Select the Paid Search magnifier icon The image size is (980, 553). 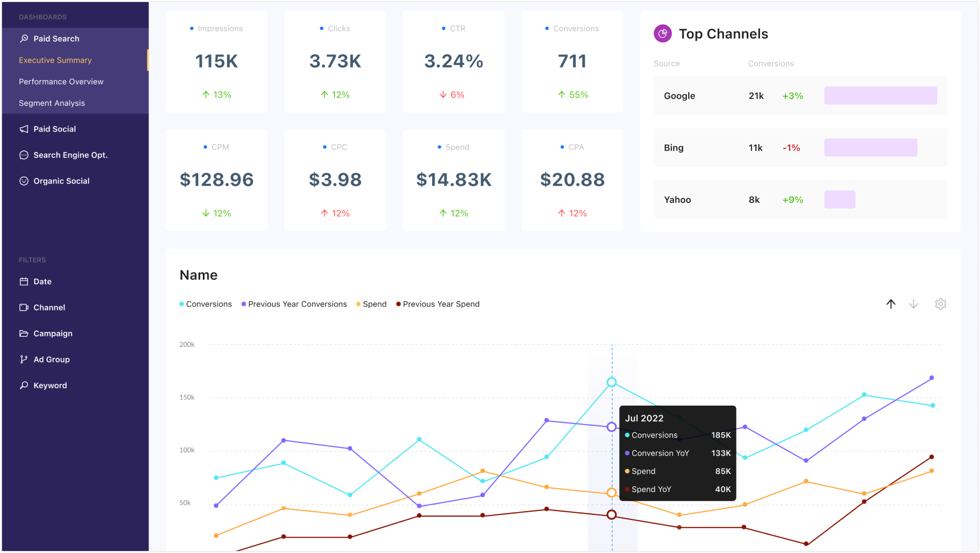[x=24, y=38]
